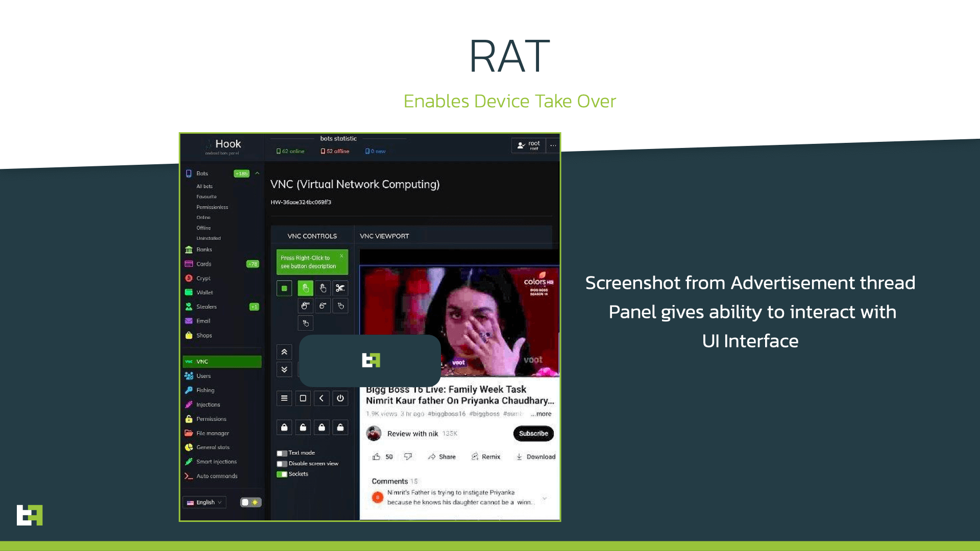Toggle the Text mode checkbox

click(x=282, y=453)
